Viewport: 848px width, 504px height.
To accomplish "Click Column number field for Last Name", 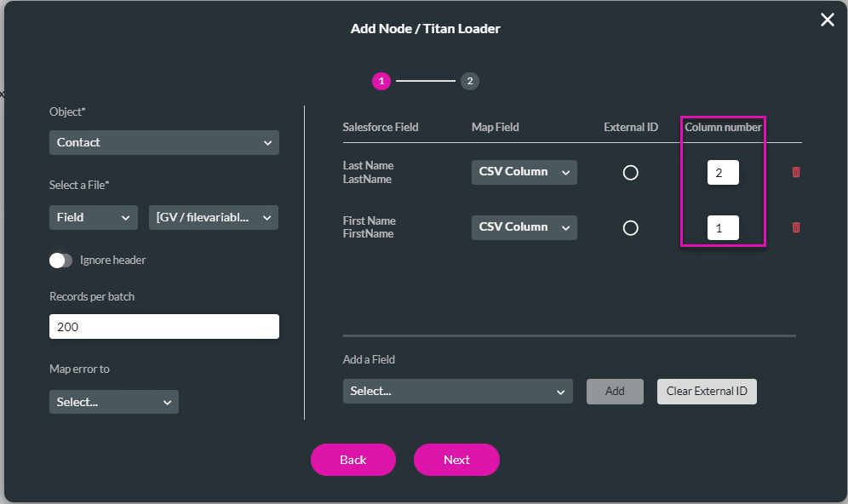I will pyautogui.click(x=723, y=173).
